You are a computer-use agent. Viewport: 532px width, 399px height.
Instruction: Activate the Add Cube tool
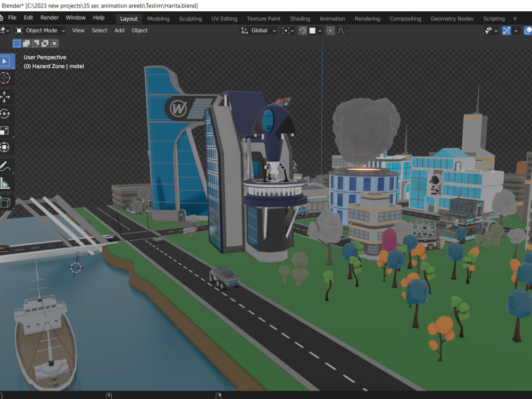[7, 202]
